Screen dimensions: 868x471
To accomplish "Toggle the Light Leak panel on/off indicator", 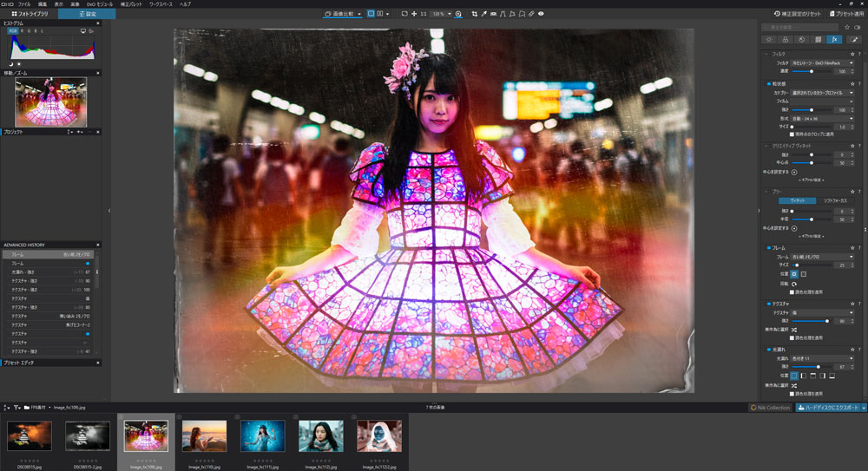I will point(768,349).
